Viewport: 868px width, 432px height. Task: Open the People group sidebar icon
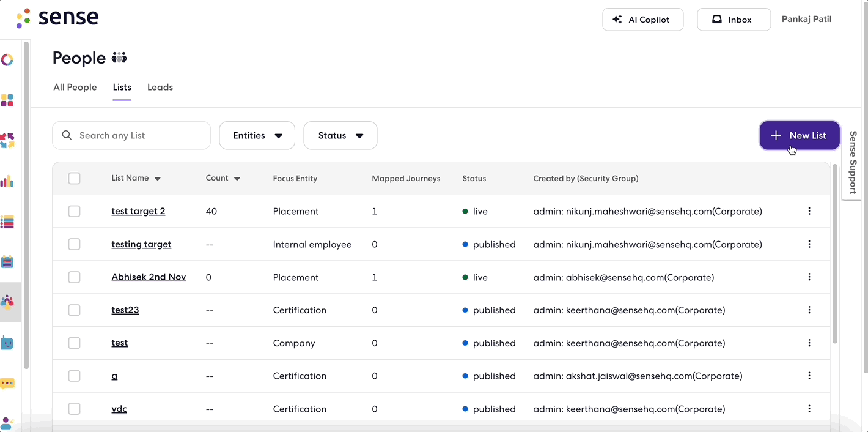point(7,302)
